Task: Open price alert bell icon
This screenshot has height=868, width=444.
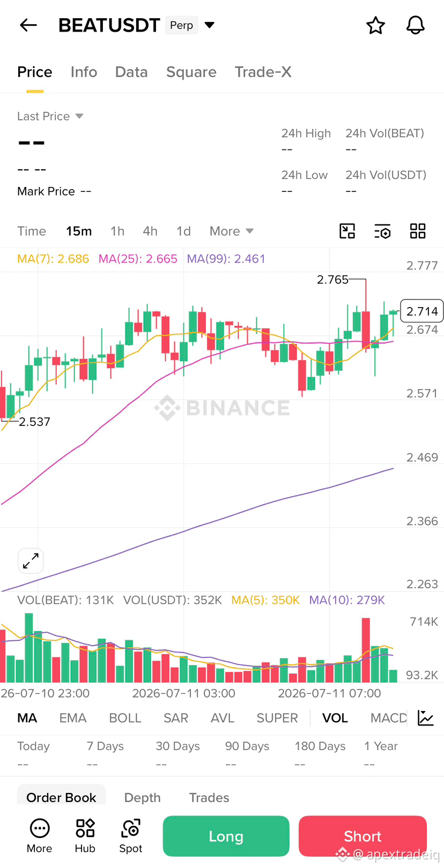Action: point(415,25)
